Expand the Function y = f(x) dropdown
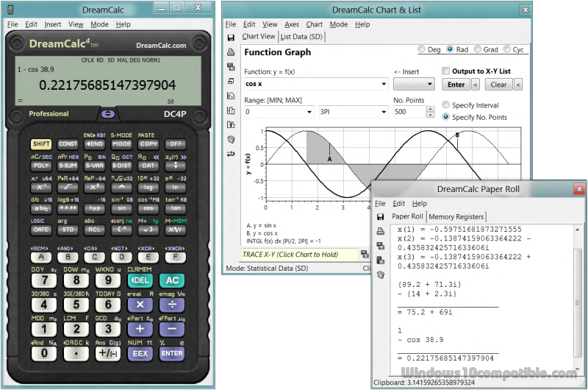The image size is (588, 390). [x=384, y=84]
